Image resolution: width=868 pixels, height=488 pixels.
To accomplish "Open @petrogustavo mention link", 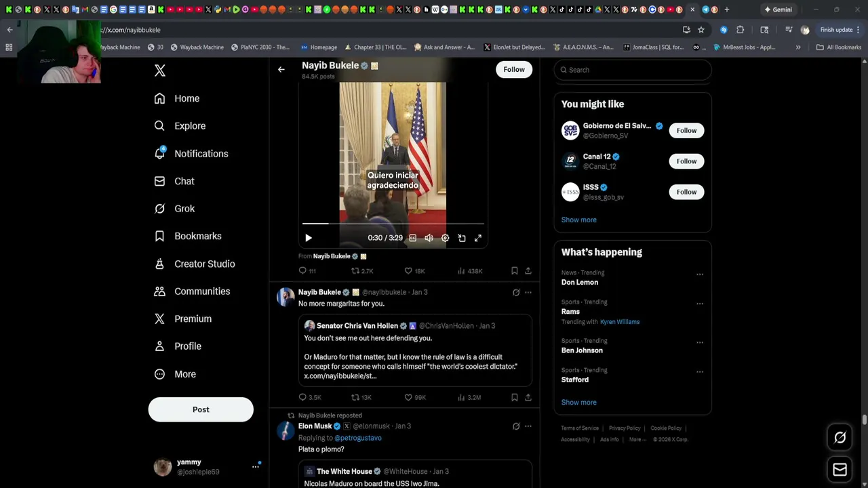I will (x=358, y=438).
